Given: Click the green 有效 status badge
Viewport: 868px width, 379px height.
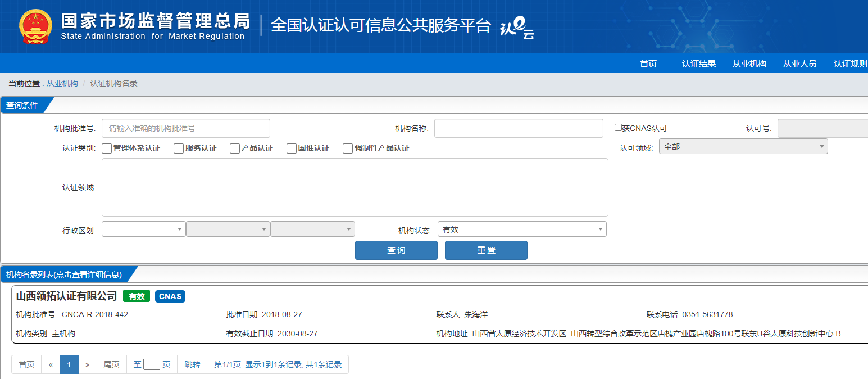Looking at the screenshot, I should 137,296.
